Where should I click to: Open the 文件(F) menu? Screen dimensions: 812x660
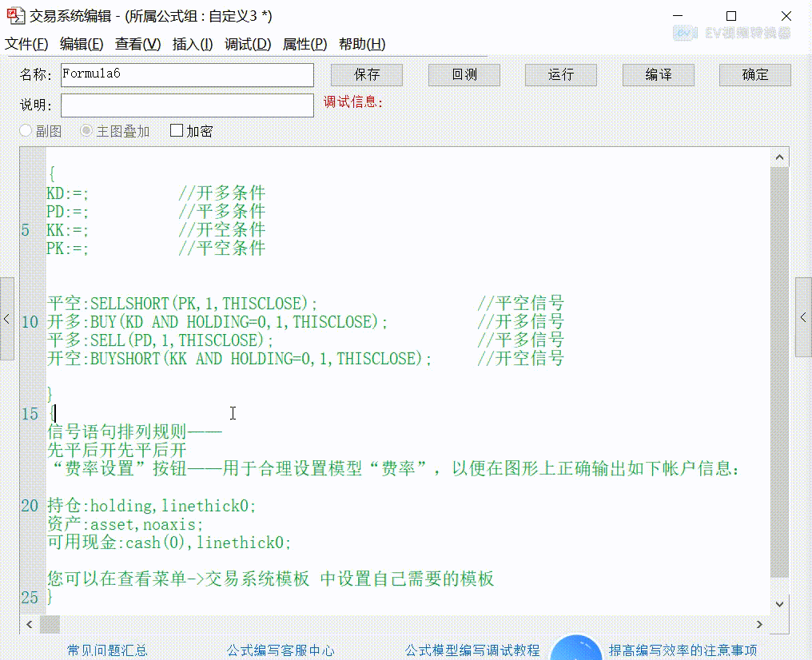point(26,45)
